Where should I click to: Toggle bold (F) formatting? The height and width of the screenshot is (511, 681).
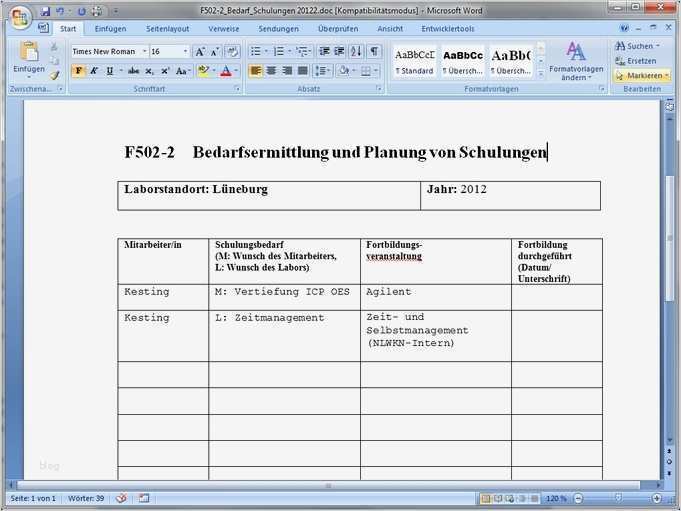[78, 71]
